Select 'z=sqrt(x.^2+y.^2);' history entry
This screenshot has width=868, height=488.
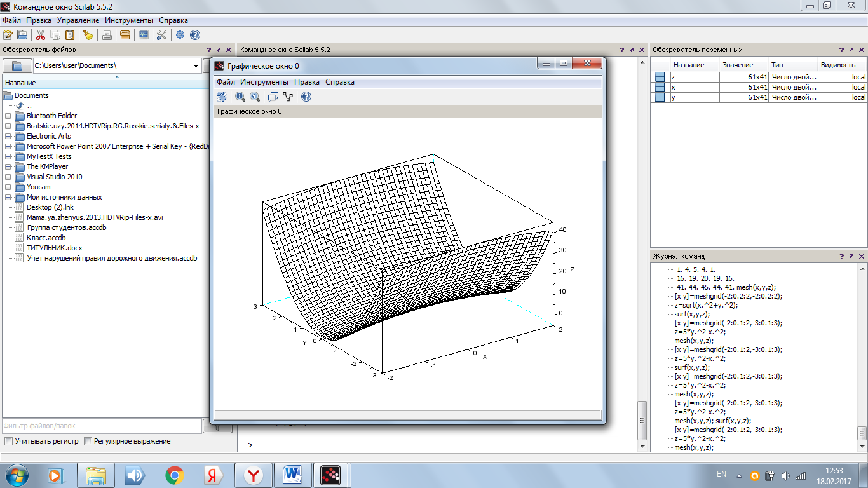(707, 305)
